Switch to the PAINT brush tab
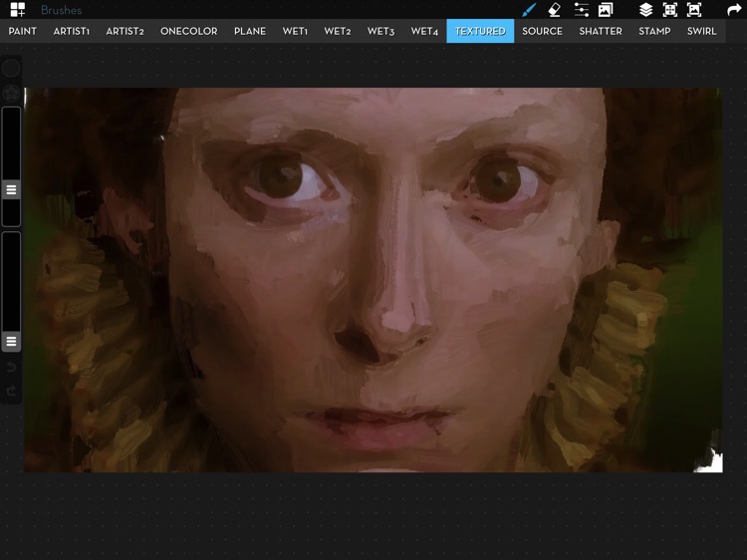747x560 pixels. tap(22, 31)
